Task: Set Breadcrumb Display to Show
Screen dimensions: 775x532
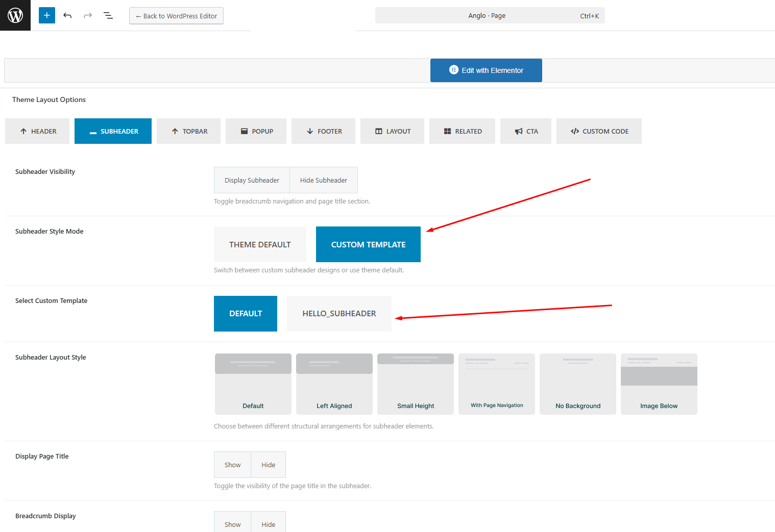Action: click(232, 524)
